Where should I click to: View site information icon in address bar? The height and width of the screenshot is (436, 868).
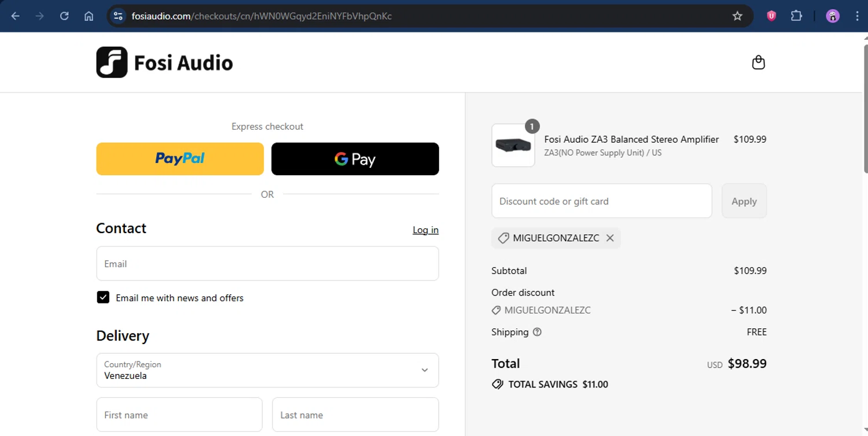click(x=118, y=16)
